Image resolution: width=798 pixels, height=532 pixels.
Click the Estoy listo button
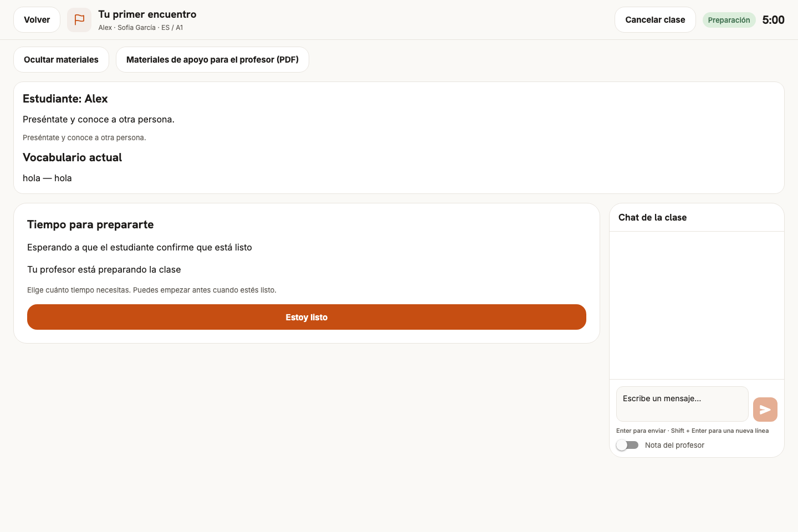pos(306,317)
